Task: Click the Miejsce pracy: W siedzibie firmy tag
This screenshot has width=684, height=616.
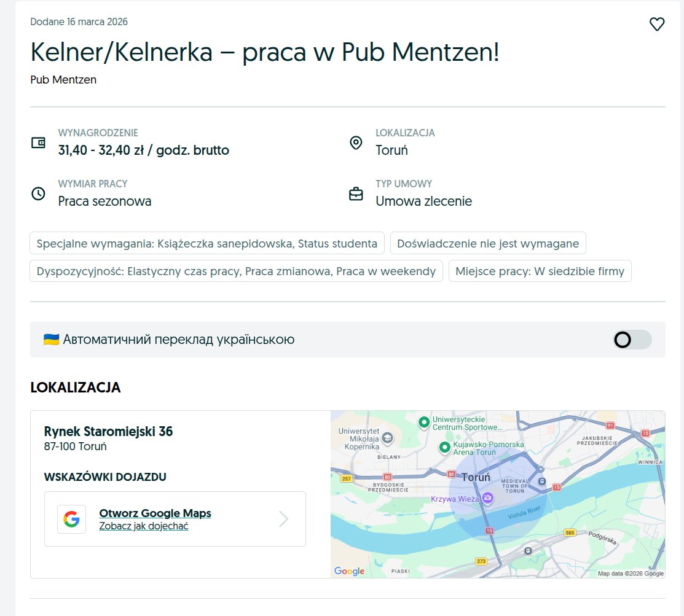Action: (x=540, y=271)
